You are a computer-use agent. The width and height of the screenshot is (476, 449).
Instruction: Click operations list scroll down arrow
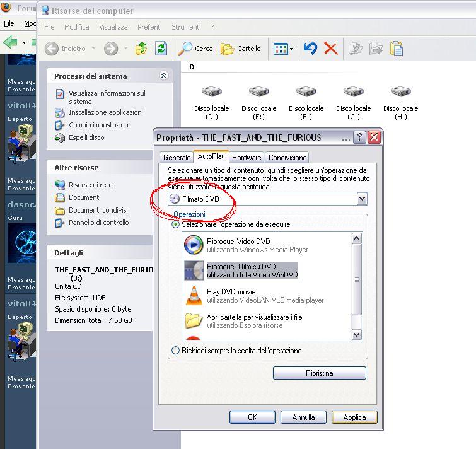point(356,335)
